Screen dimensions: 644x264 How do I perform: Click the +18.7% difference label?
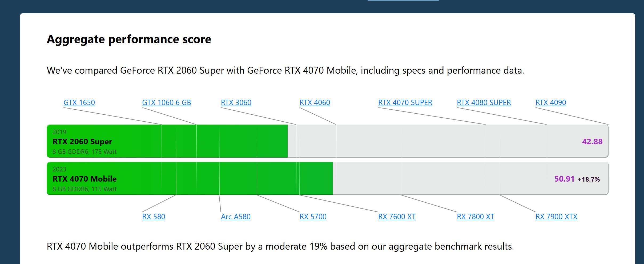click(x=589, y=179)
